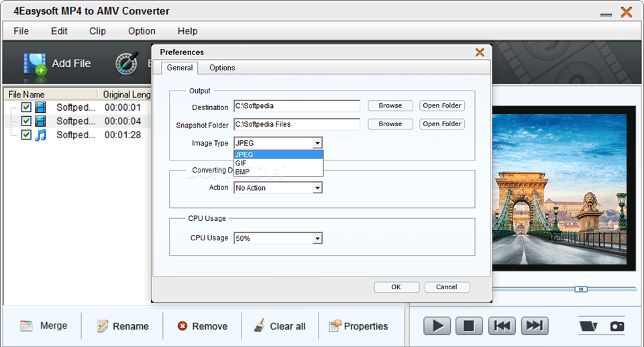Click Cancel in Preferences
Image resolution: width=644 pixels, height=347 pixels.
point(447,287)
